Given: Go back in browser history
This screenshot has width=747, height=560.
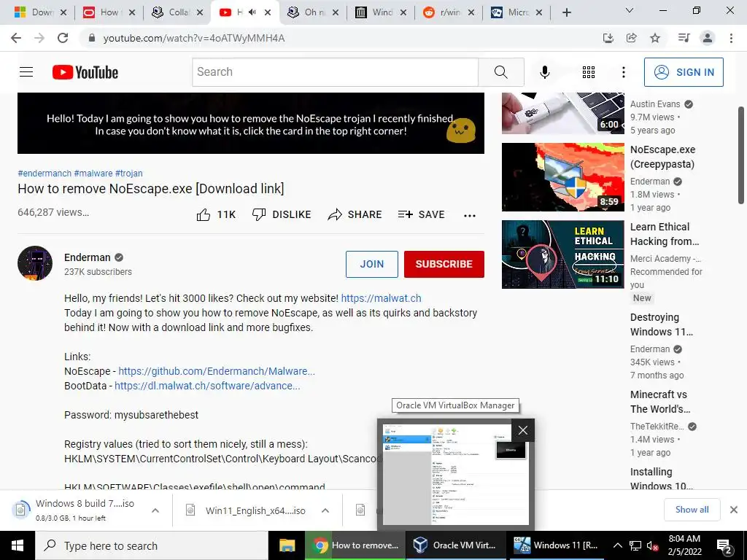Looking at the screenshot, I should point(16,38).
